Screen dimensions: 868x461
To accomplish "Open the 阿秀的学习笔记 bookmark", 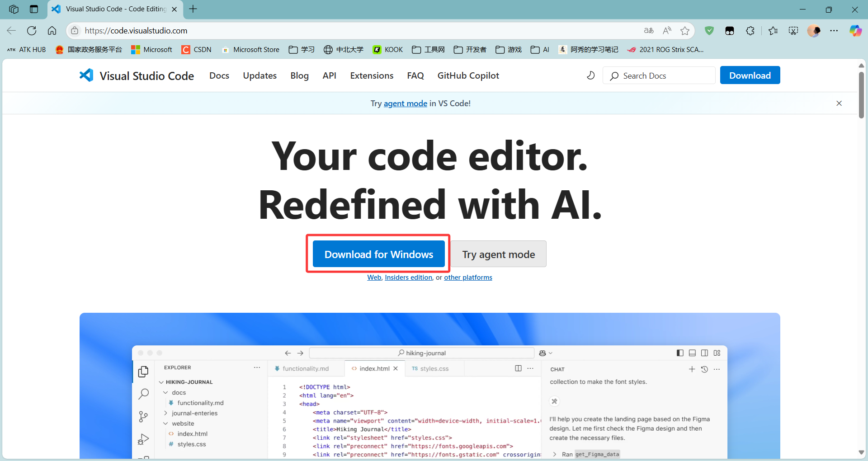I will 588,50.
